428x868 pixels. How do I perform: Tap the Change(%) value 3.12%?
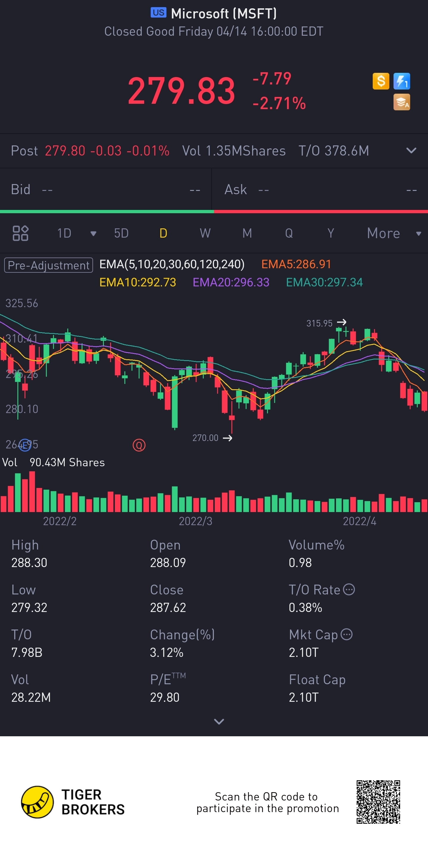click(167, 653)
